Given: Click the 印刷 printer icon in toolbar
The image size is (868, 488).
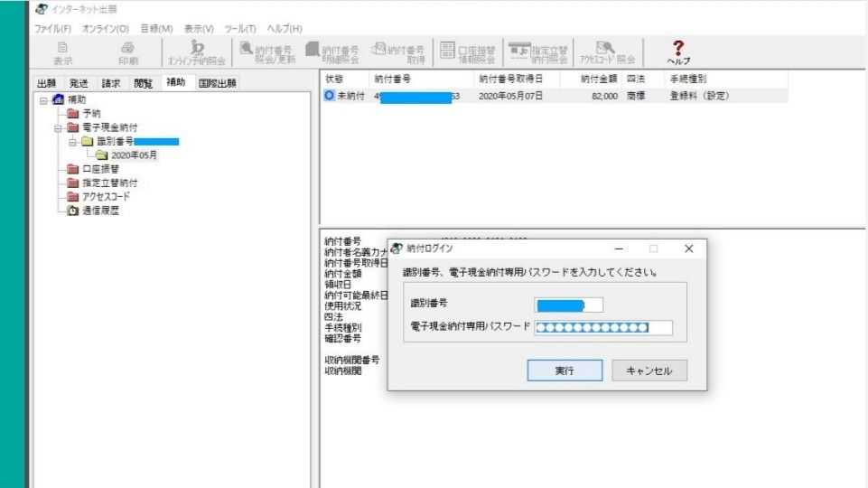Looking at the screenshot, I should tap(127, 52).
